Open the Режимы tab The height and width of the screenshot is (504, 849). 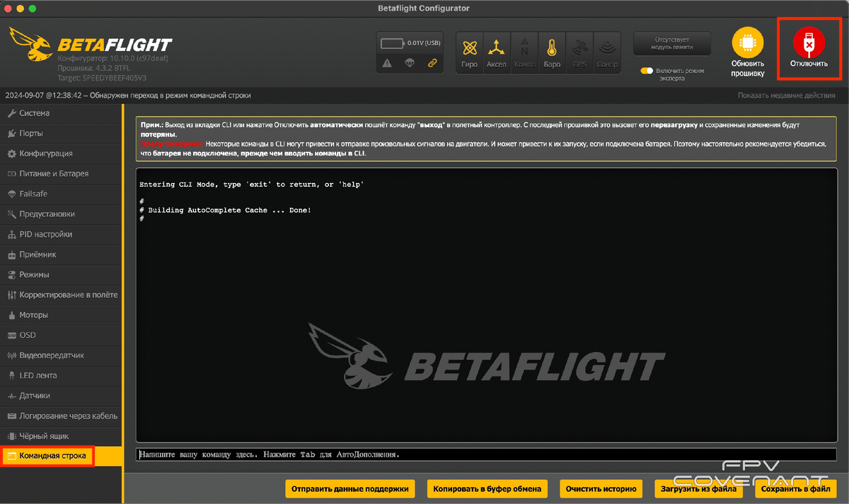62,274
